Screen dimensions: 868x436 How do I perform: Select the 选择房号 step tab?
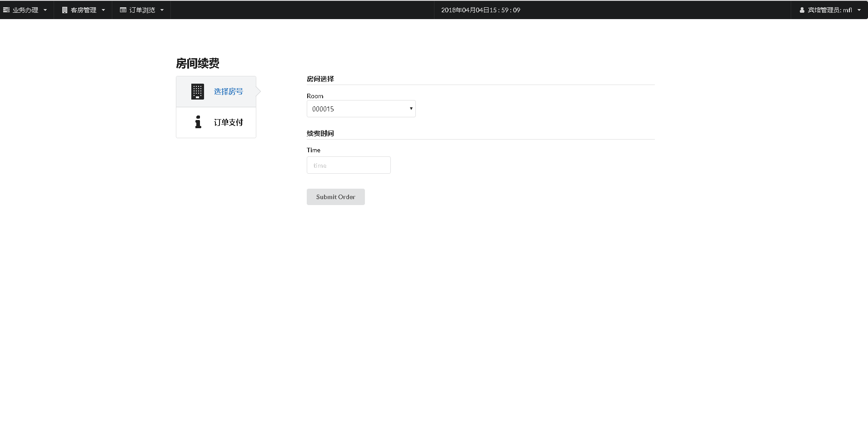[x=216, y=91]
